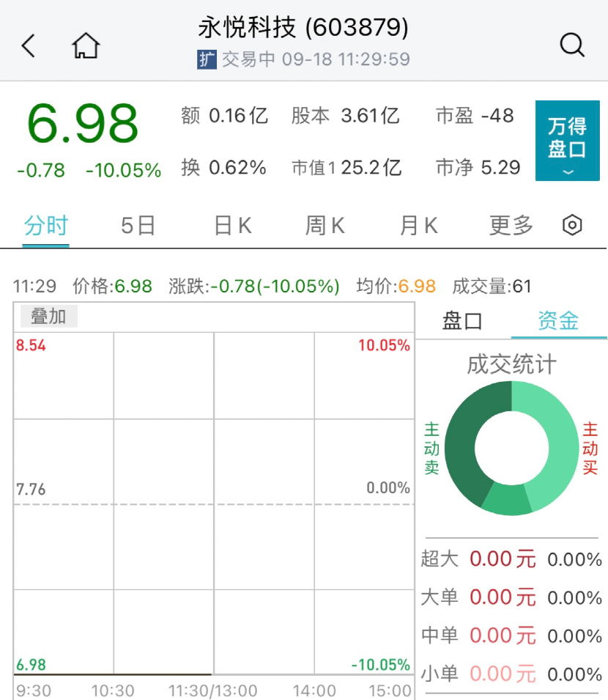
Task: Open the 周K chart tab
Action: [325, 226]
